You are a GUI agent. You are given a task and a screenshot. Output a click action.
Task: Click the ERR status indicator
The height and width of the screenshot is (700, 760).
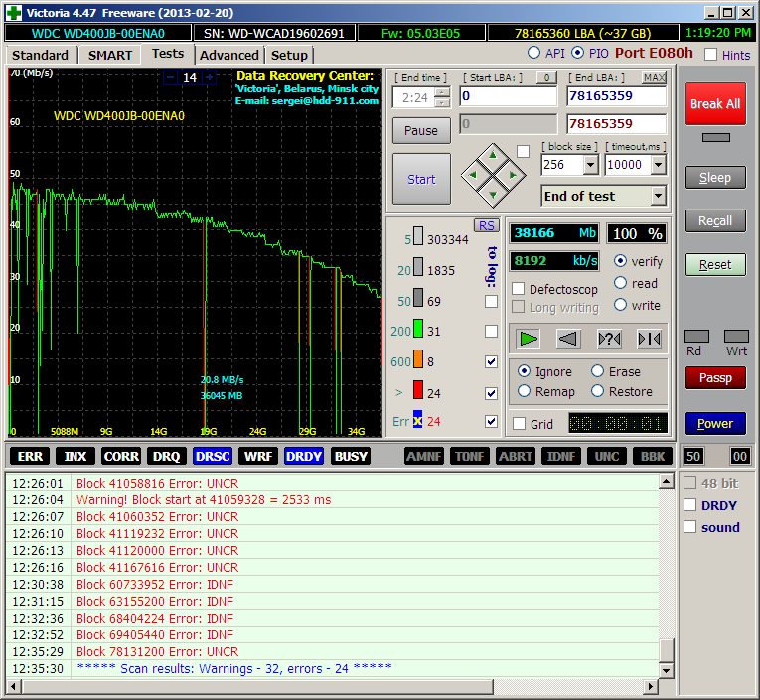(x=30, y=457)
